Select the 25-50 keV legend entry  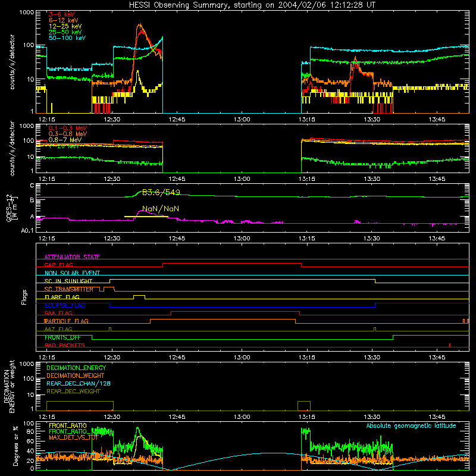pyautogui.click(x=65, y=32)
